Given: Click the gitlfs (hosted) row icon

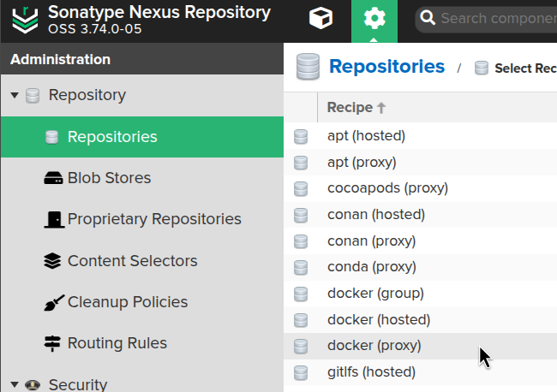Looking at the screenshot, I should (301, 373).
